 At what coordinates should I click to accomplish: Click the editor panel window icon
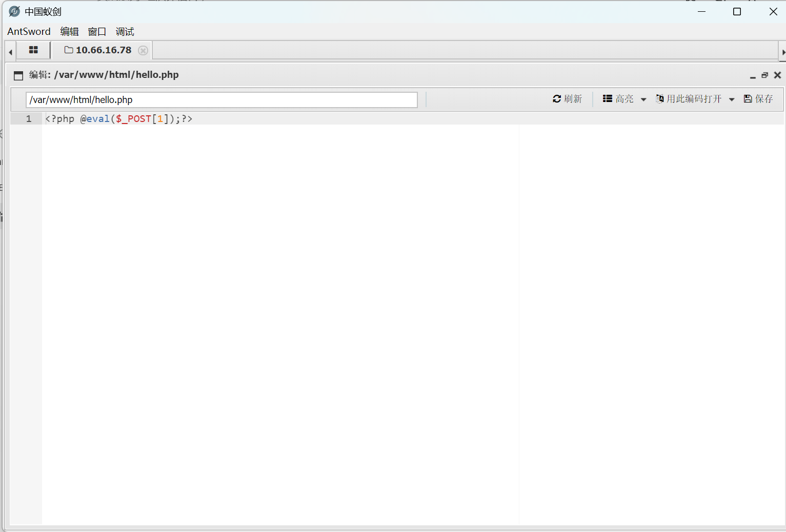(18, 76)
